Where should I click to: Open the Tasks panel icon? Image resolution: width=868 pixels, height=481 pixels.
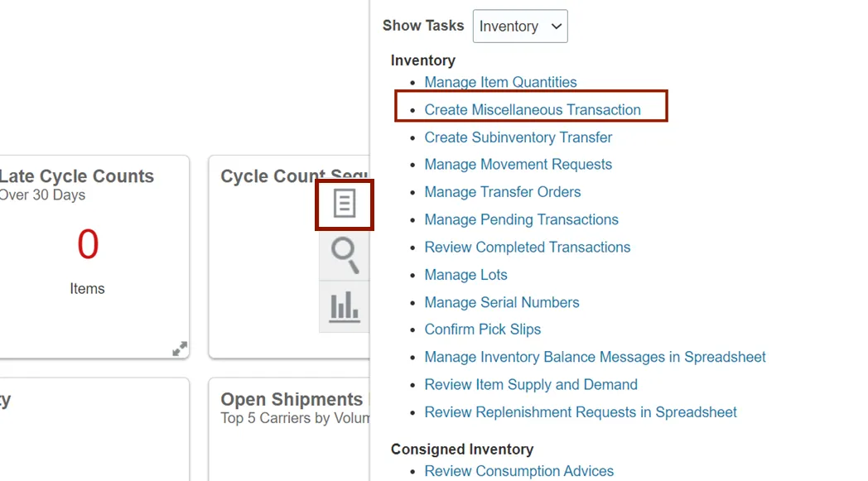pos(345,204)
